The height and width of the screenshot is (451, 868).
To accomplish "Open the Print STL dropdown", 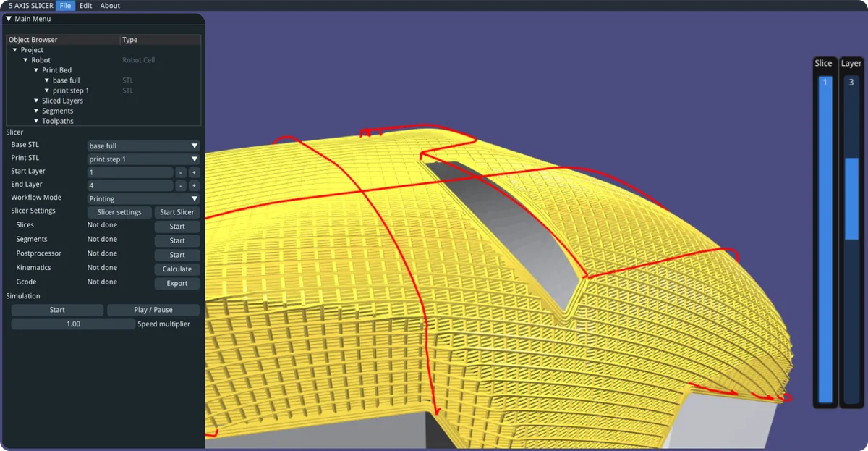I will (x=143, y=159).
